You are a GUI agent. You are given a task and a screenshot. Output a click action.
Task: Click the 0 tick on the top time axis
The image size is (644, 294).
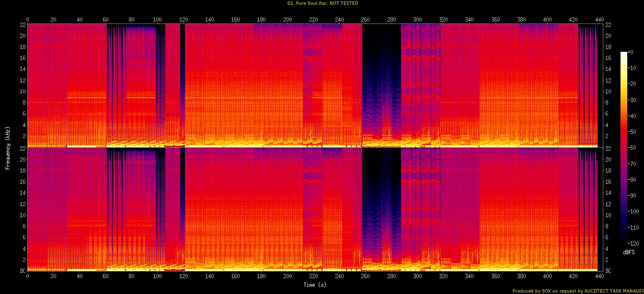pos(27,19)
